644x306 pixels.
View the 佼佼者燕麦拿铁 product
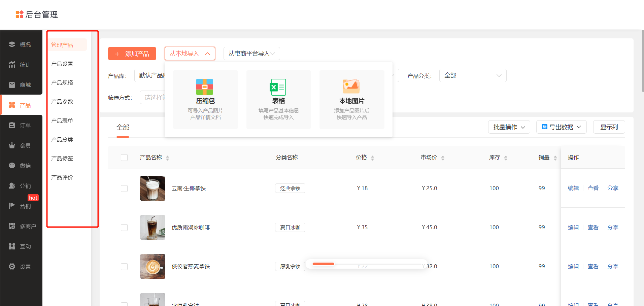tap(593, 266)
